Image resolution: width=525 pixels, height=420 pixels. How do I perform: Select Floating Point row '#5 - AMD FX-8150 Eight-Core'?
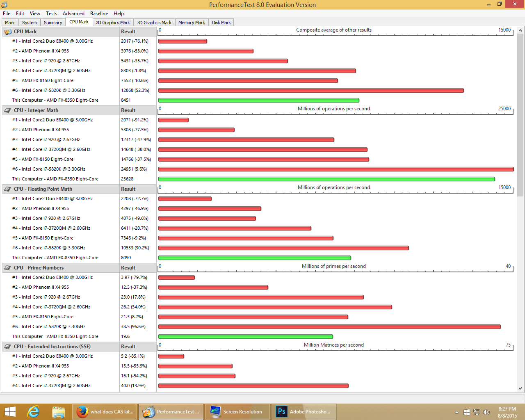(43, 238)
